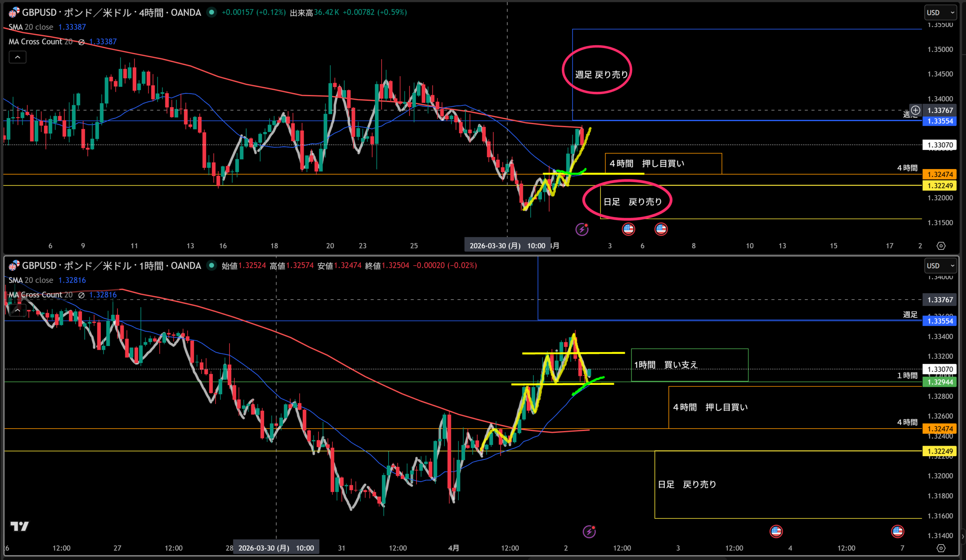Image resolution: width=966 pixels, height=560 pixels.
Task: Click the plus icon on the 1.33767 crosshair price
Action: [915, 111]
